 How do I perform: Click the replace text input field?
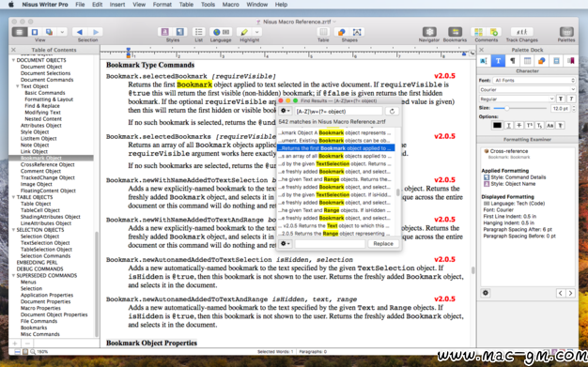pyautogui.click(x=330, y=244)
